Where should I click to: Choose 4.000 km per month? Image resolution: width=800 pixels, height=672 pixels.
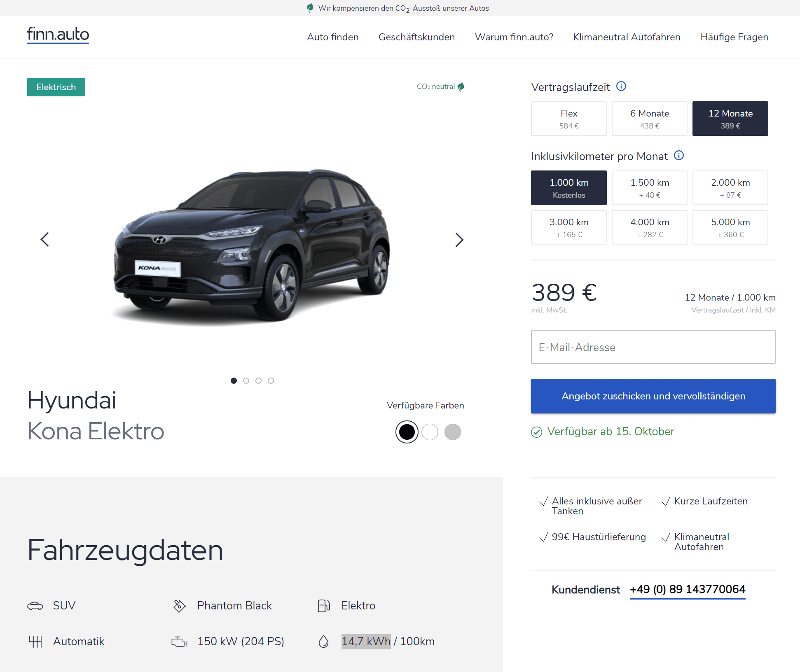(650, 227)
